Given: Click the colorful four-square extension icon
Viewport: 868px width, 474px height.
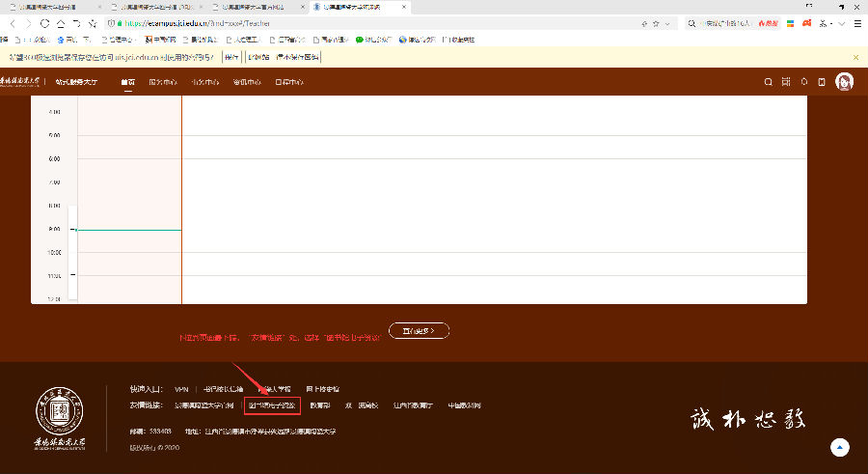Looking at the screenshot, I should pyautogui.click(x=791, y=23).
